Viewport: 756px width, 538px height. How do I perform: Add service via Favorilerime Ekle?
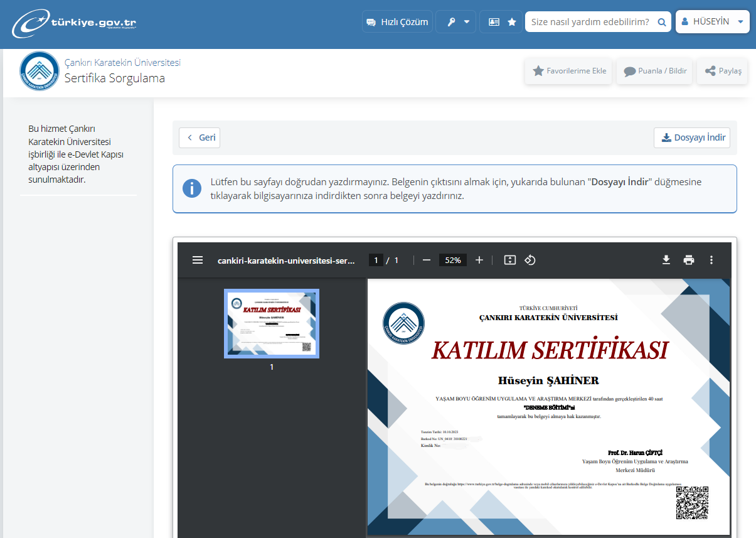tap(568, 71)
